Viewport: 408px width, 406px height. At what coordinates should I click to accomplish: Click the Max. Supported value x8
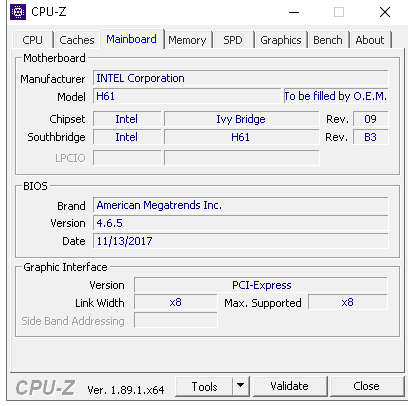click(347, 302)
